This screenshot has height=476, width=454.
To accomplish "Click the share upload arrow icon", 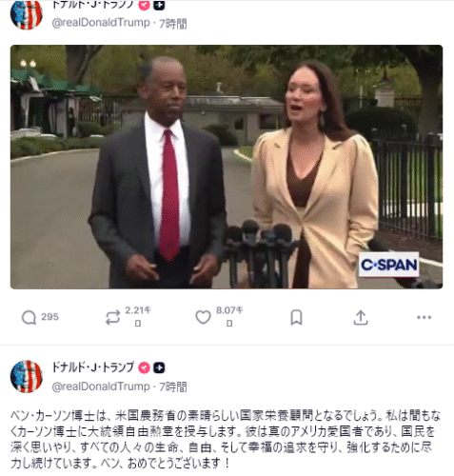I will tap(361, 318).
